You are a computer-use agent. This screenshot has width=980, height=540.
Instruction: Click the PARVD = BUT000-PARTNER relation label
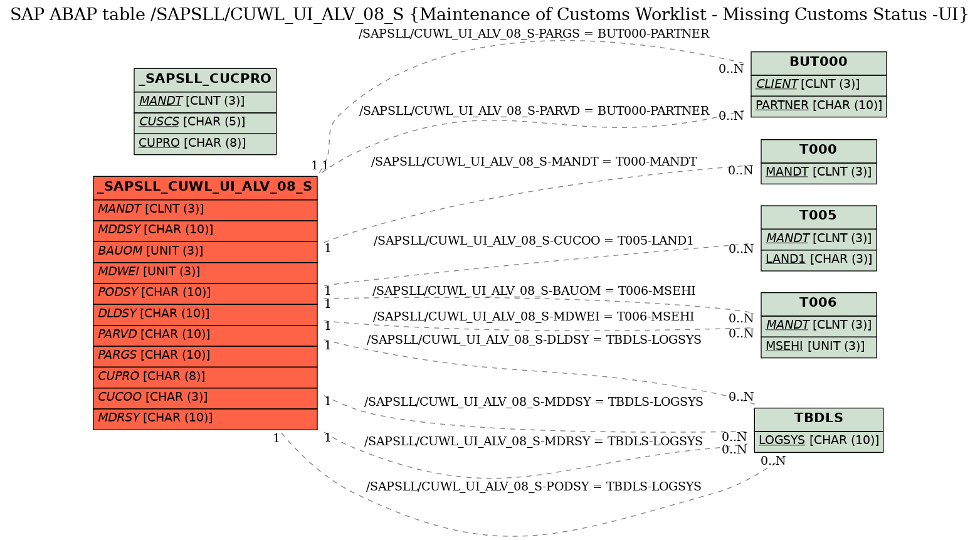pyautogui.click(x=534, y=111)
